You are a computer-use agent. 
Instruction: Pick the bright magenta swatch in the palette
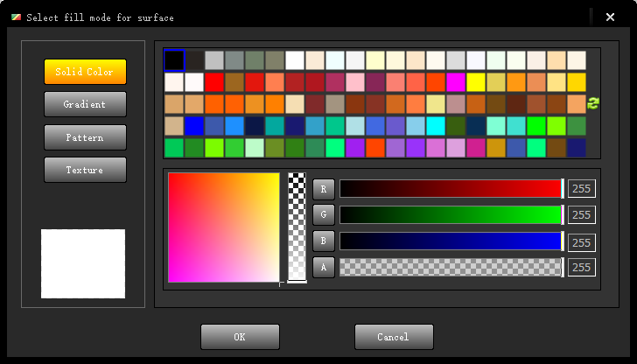(456, 82)
